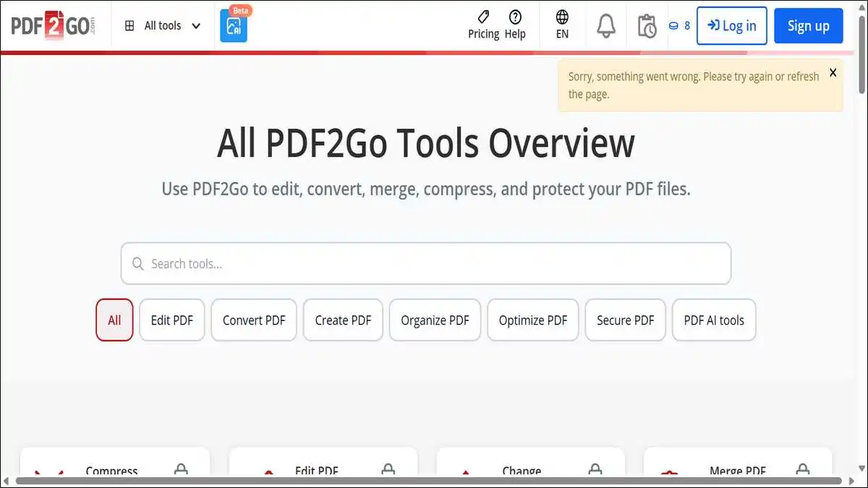Show the 8 credits balance
This screenshot has width=868, height=488.
tap(679, 26)
